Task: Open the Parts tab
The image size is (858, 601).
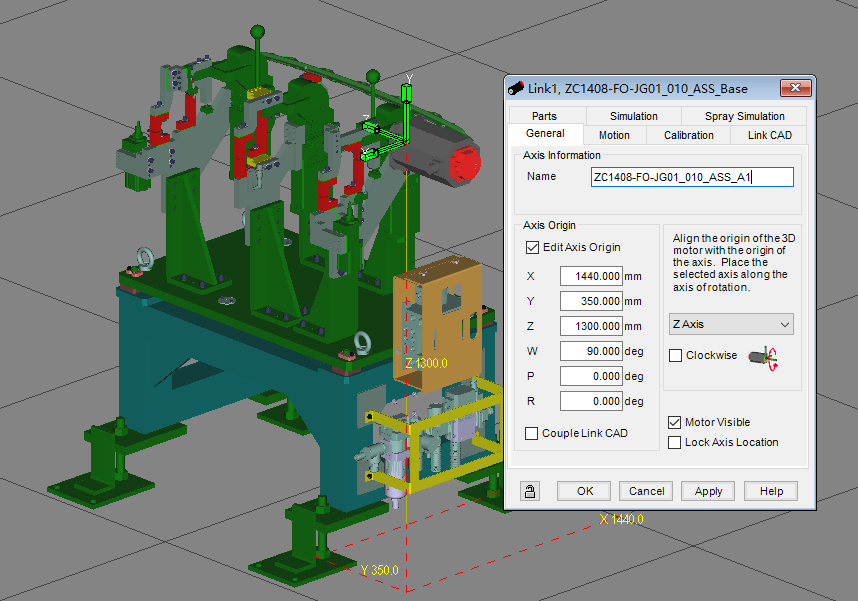Action: [546, 115]
